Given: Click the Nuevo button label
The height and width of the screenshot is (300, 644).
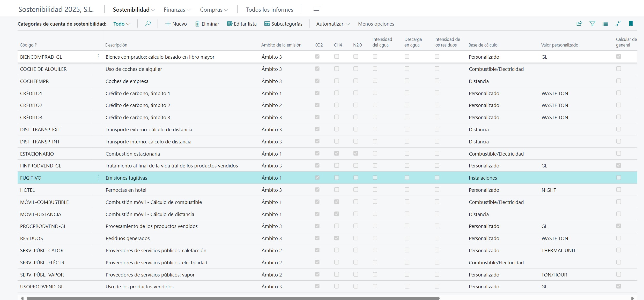Looking at the screenshot, I should (x=180, y=24).
